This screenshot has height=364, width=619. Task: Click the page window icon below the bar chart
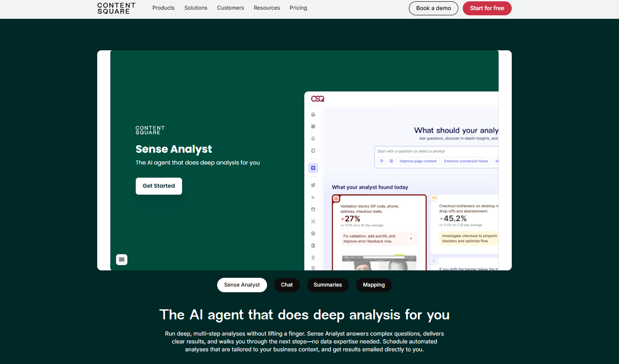pos(313,210)
